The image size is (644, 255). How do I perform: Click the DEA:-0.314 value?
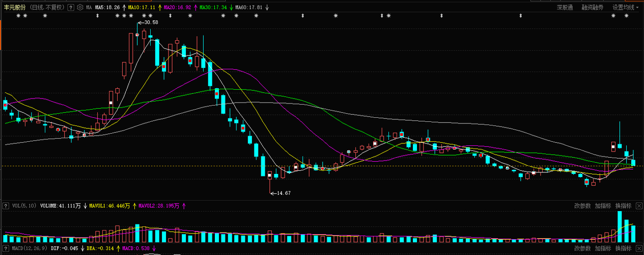(101, 248)
